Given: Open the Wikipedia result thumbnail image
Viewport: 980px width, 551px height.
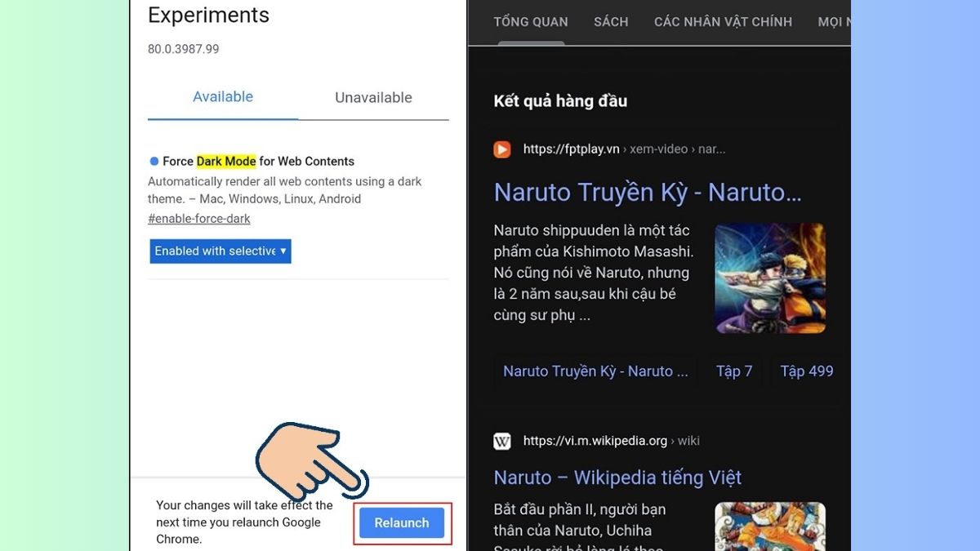Looking at the screenshot, I should [770, 527].
